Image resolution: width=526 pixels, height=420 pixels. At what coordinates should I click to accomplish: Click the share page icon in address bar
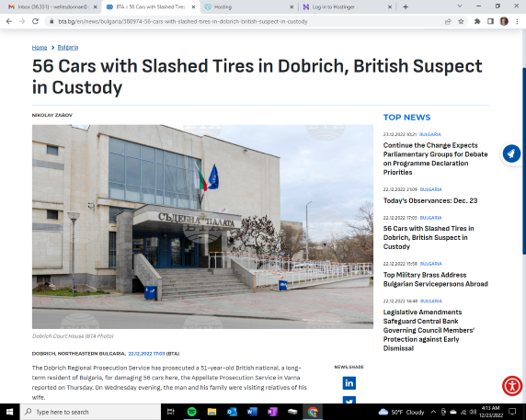448,21
